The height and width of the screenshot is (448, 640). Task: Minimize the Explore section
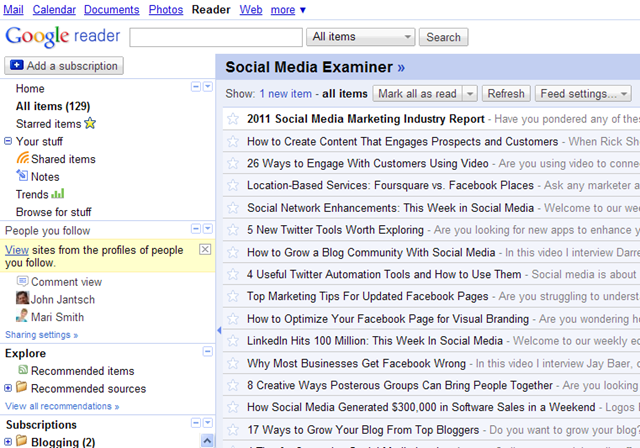pyautogui.click(x=208, y=351)
